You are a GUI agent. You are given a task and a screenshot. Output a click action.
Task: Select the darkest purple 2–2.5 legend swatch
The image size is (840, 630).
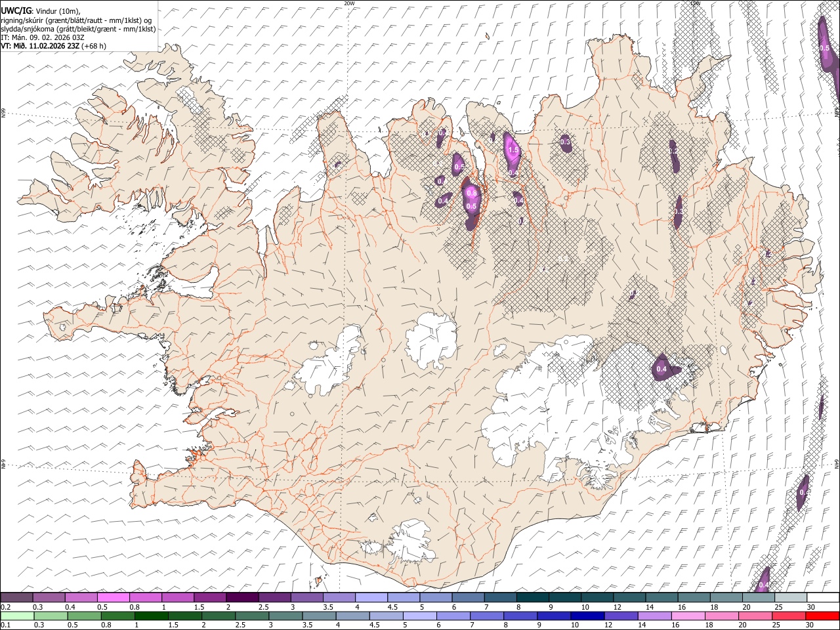tap(242, 597)
